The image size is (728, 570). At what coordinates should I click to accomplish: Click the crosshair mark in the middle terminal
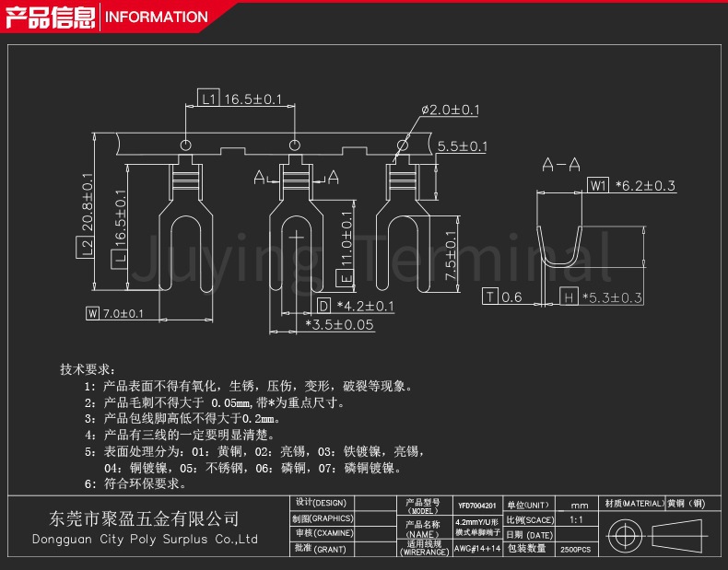tap(295, 236)
